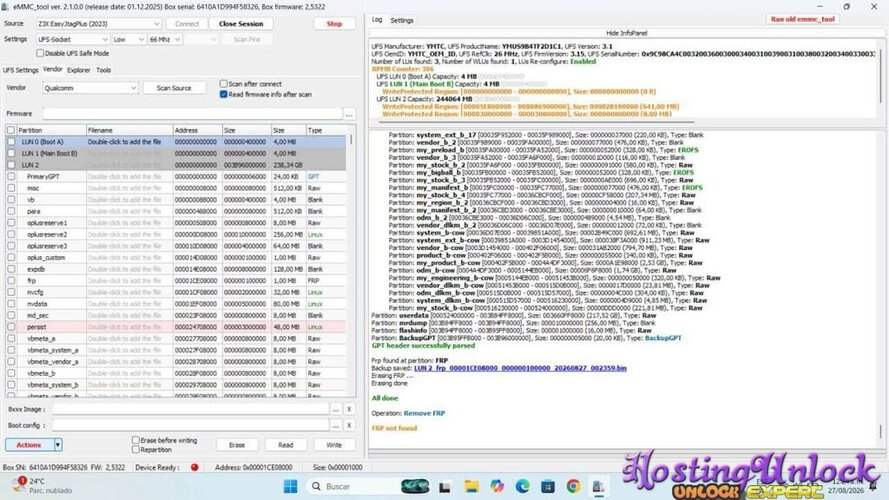Open Microsoft Edge from the taskbar
889x500 pixels.
(x=522, y=486)
